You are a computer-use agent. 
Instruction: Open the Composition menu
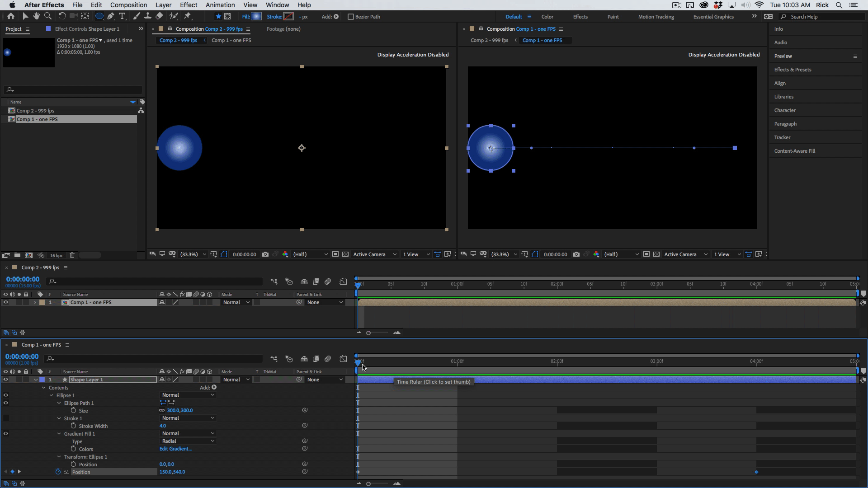coord(128,5)
